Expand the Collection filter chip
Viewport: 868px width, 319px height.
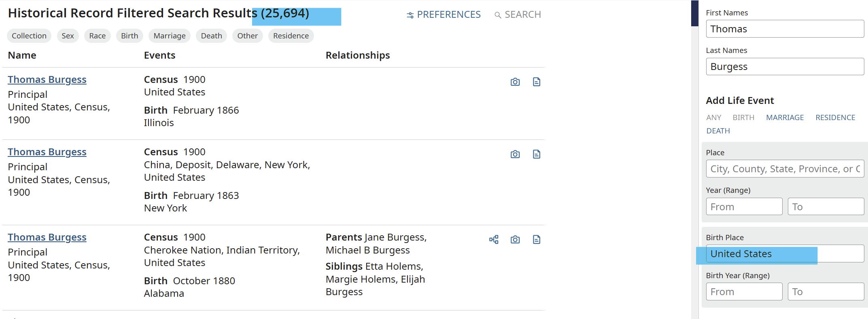29,36
